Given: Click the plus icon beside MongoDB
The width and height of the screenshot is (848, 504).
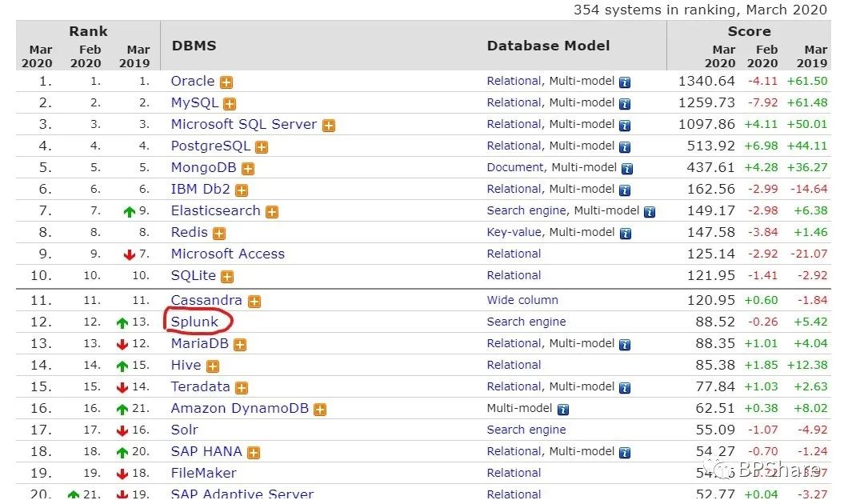Looking at the screenshot, I should point(248,169).
